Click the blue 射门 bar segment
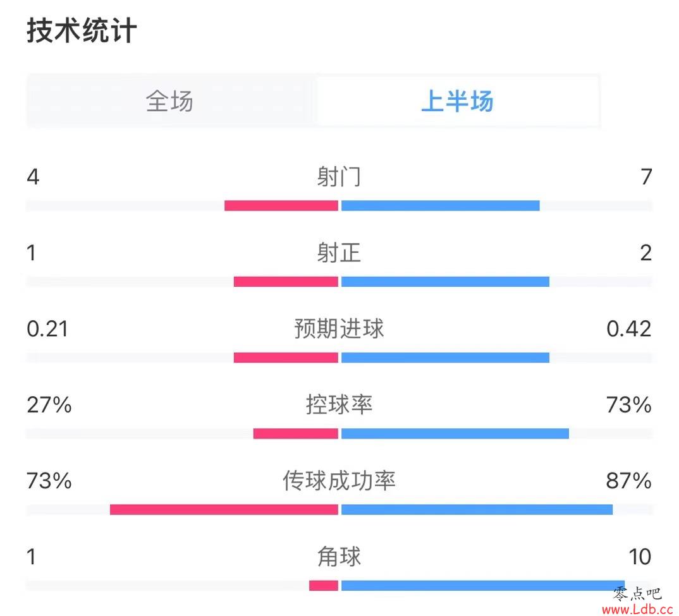 441,205
